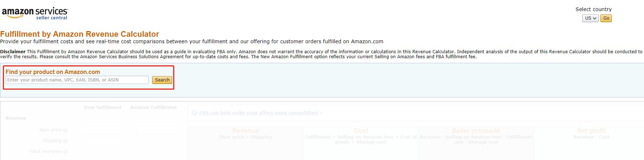The height and width of the screenshot is (160, 644).
Task: Click the Amazon Services Seller Central logo
Action: click(x=35, y=14)
